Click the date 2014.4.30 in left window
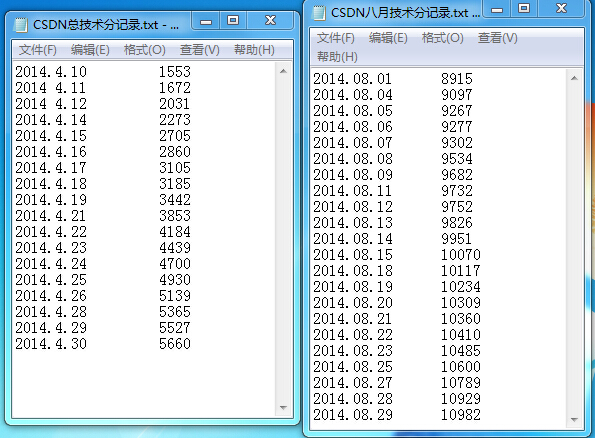The image size is (595, 438). tap(51, 343)
